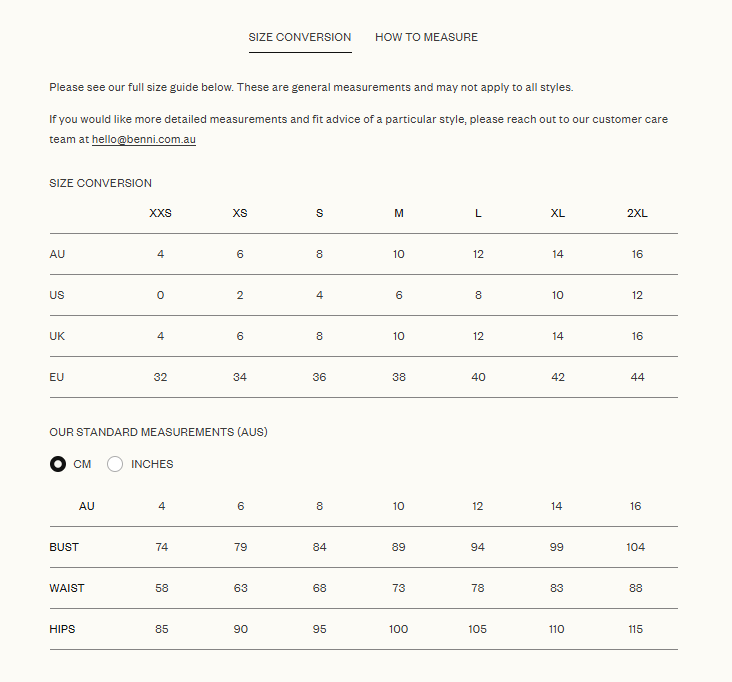Viewport: 732px width, 682px height.
Task: Click the OUR STANDARD MEASUREMENTS heading
Action: pyautogui.click(x=158, y=432)
